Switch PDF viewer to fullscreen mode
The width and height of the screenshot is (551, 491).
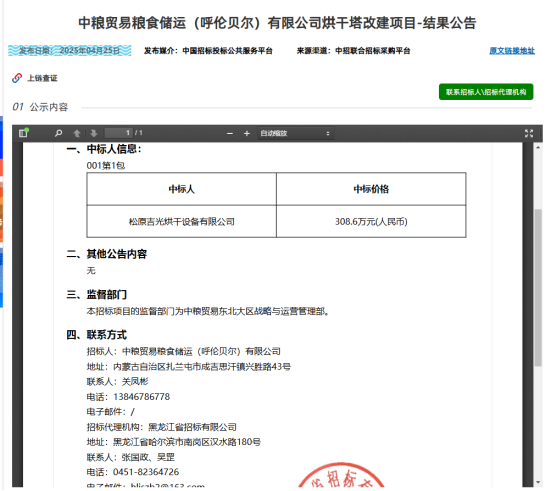529,134
